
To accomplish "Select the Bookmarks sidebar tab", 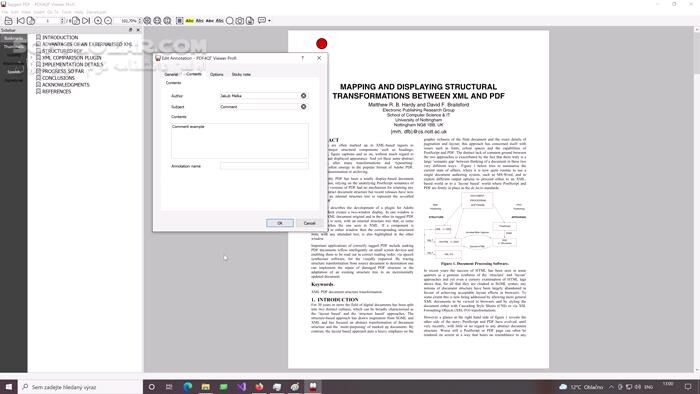I will coord(13,38).
